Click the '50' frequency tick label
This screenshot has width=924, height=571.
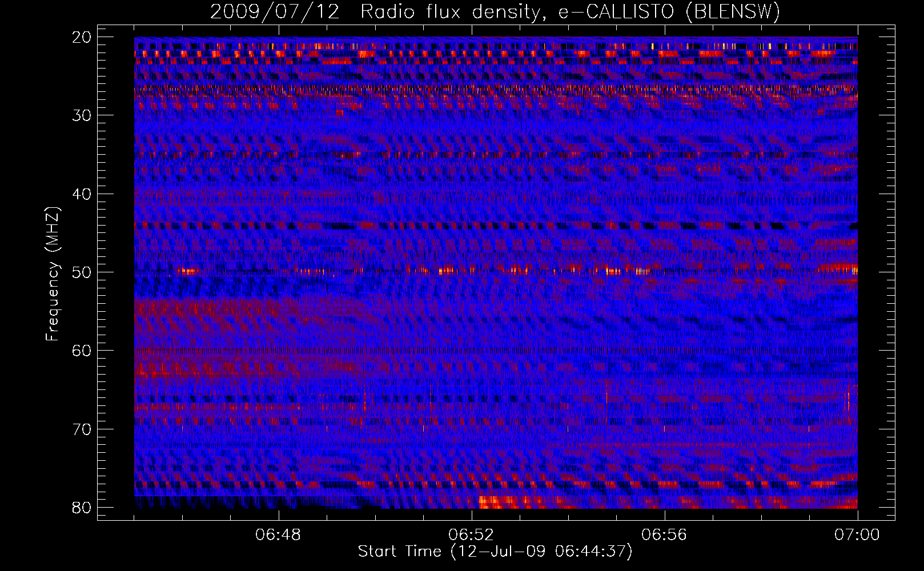82,272
